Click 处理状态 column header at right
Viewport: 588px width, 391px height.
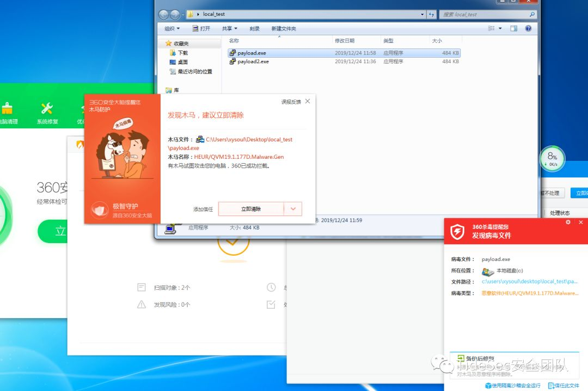[560, 213]
